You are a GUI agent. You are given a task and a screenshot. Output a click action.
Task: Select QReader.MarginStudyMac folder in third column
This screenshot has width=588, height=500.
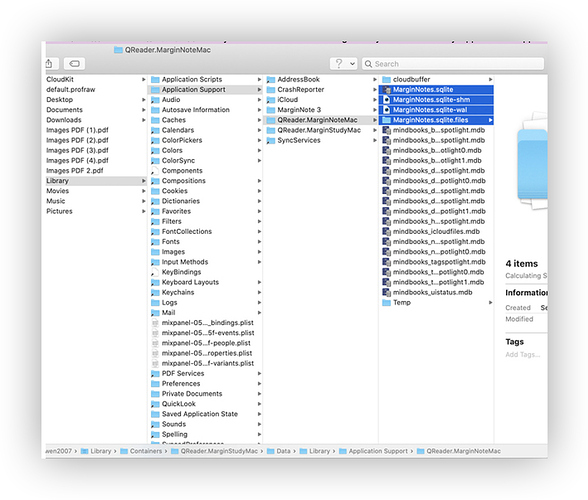pos(321,130)
